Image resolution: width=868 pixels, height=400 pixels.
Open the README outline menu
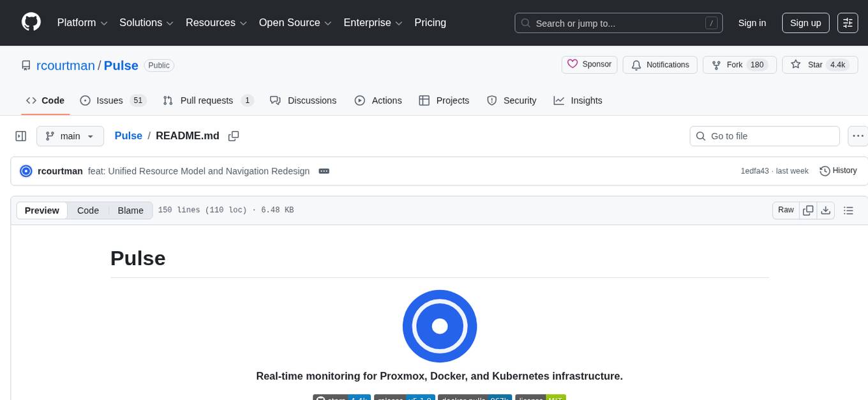click(849, 210)
